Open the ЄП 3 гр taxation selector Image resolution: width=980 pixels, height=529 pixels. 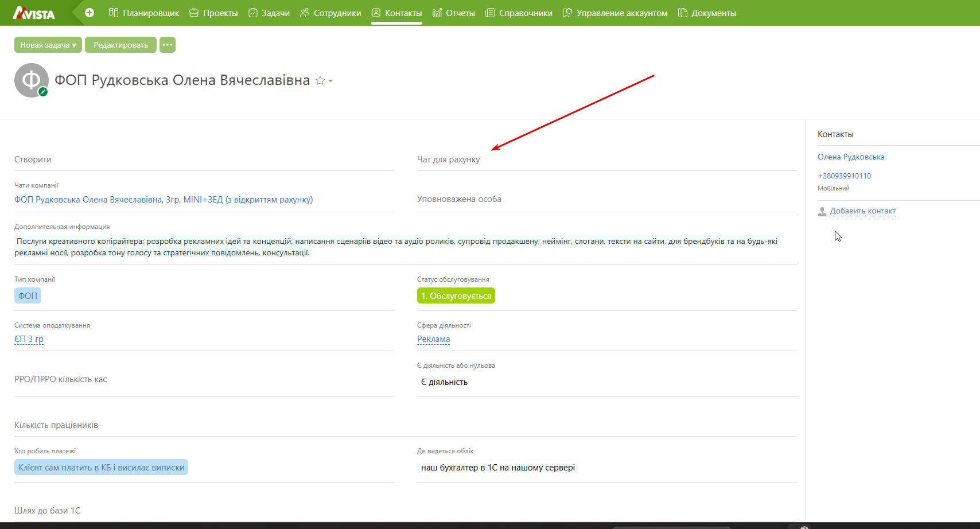click(29, 339)
